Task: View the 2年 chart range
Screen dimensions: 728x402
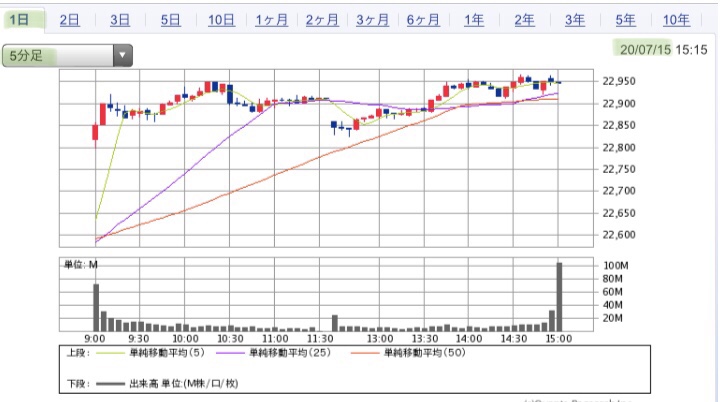Action: pos(524,20)
